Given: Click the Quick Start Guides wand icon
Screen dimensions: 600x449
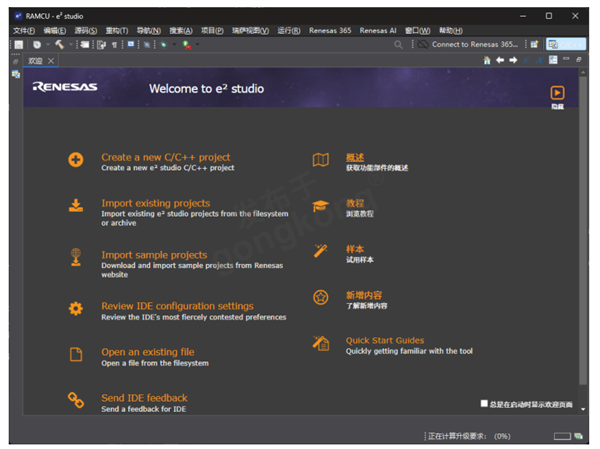Looking at the screenshot, I should (321, 343).
